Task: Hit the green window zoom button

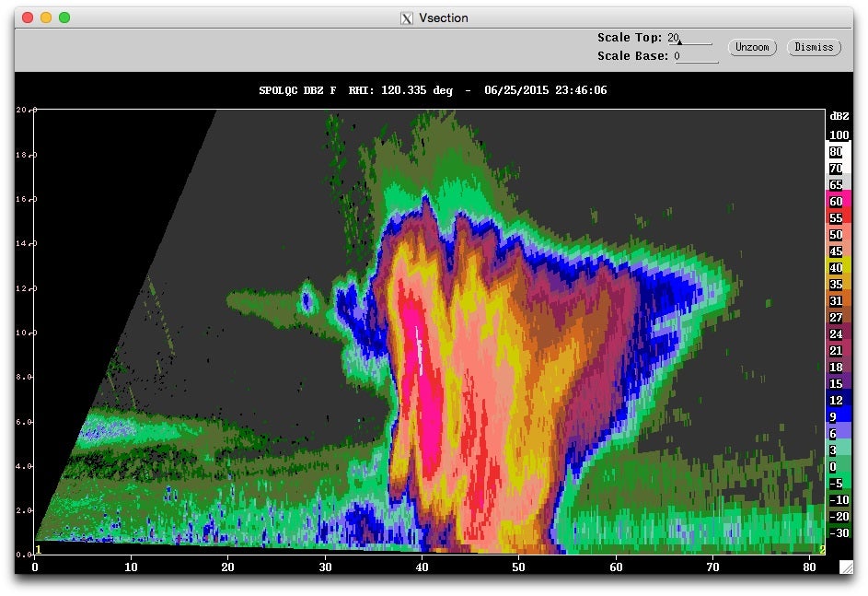Action: coord(64,18)
